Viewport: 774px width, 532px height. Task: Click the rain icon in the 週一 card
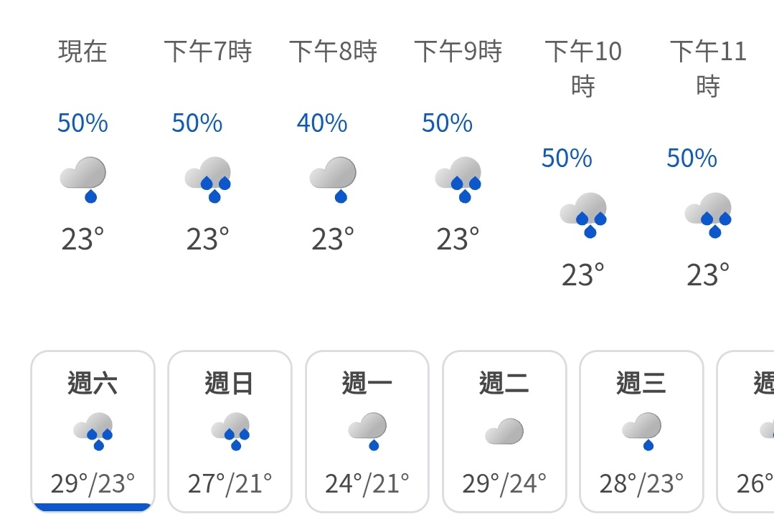pos(367,432)
